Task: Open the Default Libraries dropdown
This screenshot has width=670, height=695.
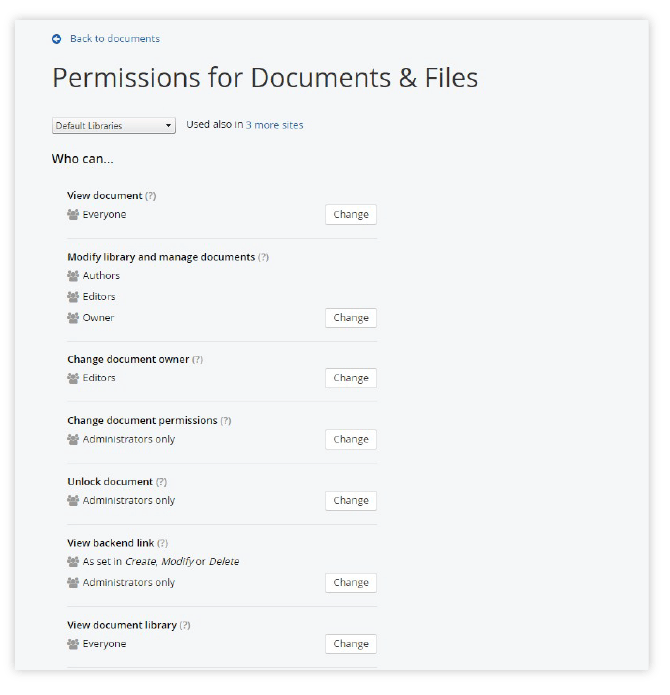Action: 114,126
